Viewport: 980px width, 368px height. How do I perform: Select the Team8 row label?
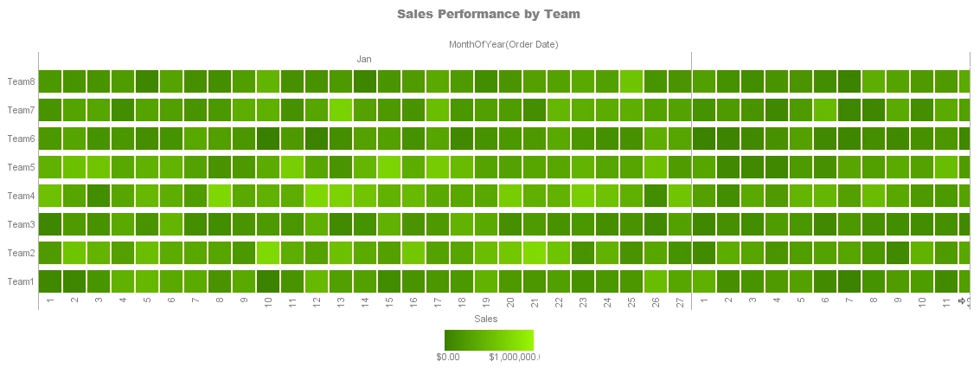point(21,81)
